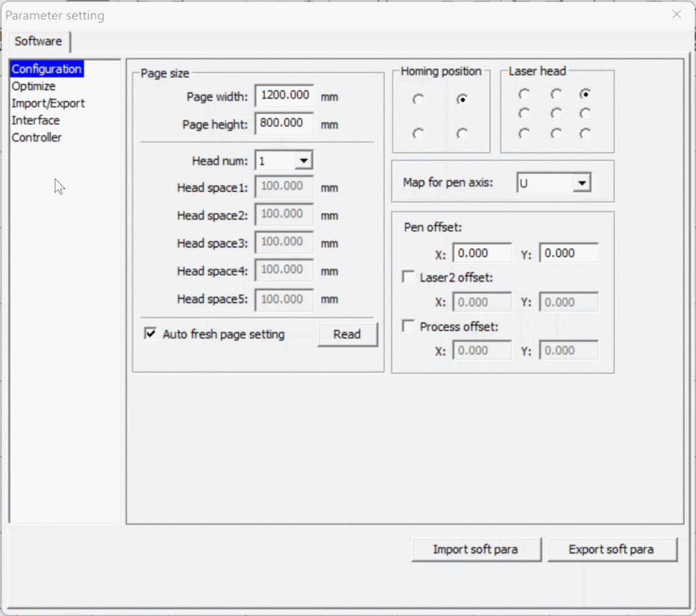This screenshot has width=696, height=616.
Task: Click the Pen offset X input field
Action: (482, 253)
